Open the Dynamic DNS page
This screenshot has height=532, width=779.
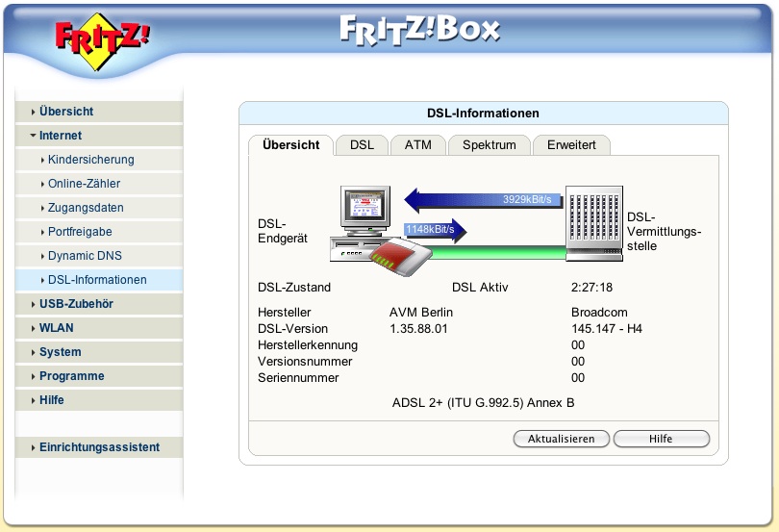coord(99,256)
